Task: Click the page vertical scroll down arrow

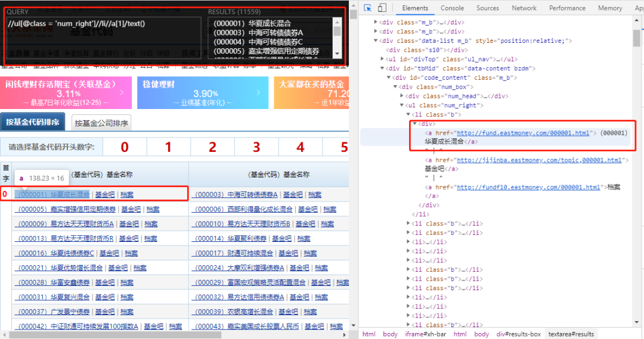Action: (353, 325)
